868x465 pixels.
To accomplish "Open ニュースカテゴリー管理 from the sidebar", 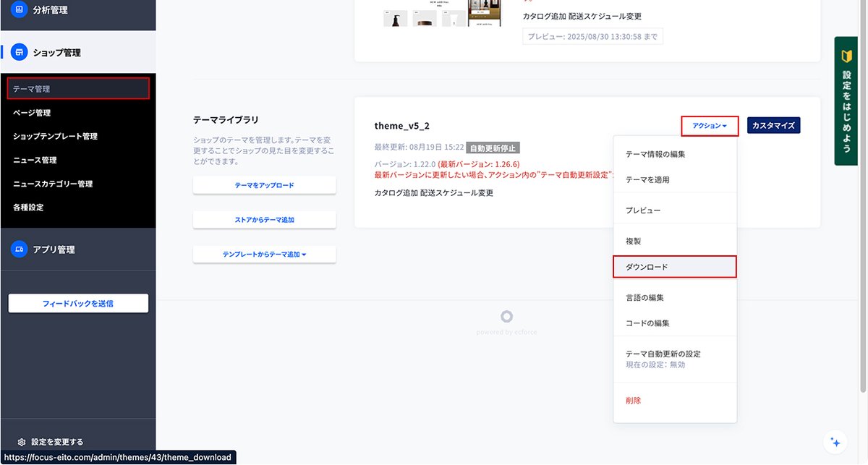I will point(52,184).
